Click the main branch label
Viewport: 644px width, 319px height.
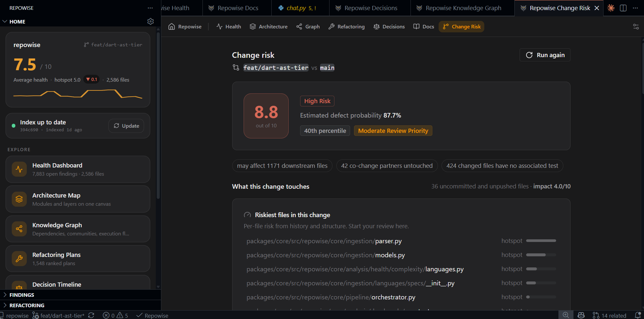327,68
